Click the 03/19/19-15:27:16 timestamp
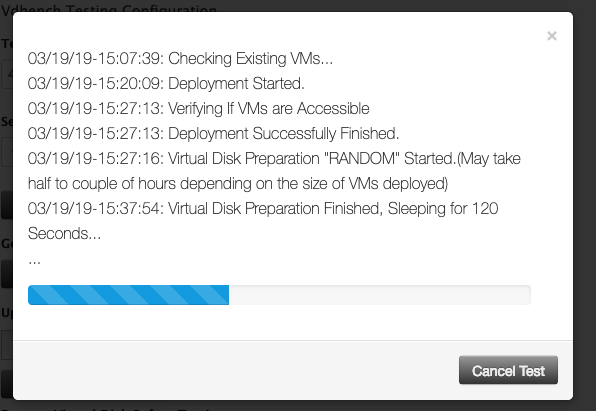Screen dimensions: 596x411 (x=95, y=158)
